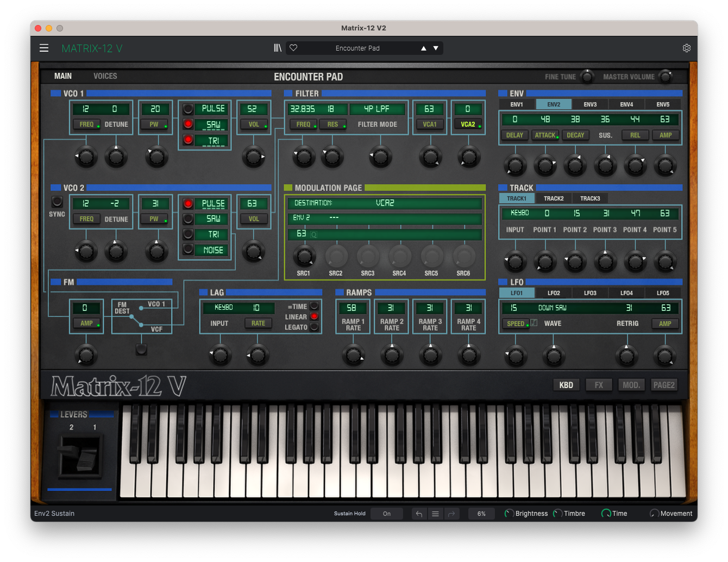The width and height of the screenshot is (728, 562).
Task: Open the Encounter Pad preset name dropdown
Action: pyautogui.click(x=357, y=48)
